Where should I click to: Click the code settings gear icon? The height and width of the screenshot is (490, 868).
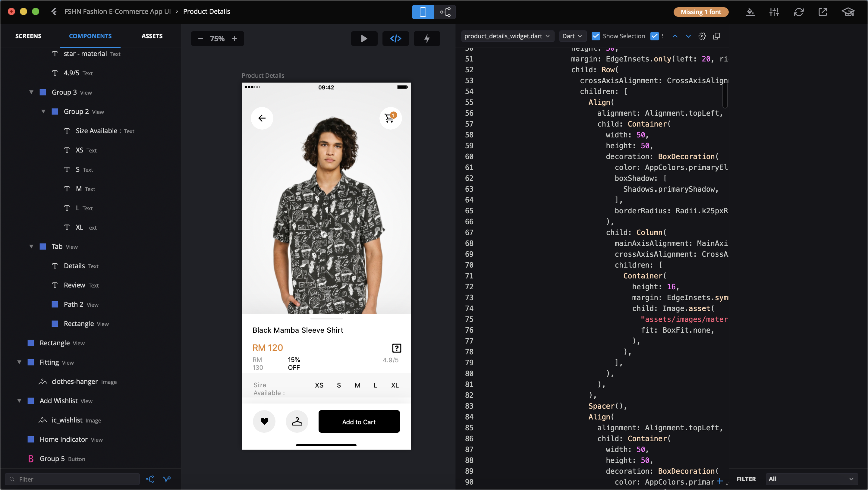pos(702,36)
